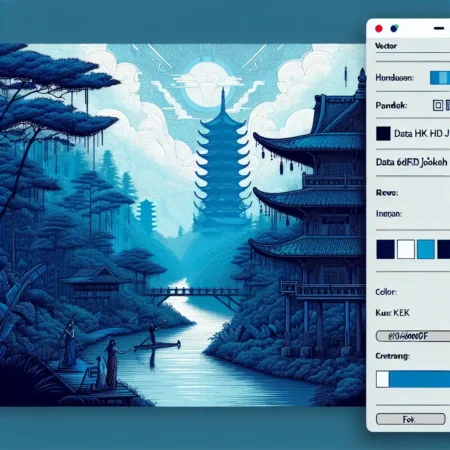
Task: Click the minimize dash in the title bar
Action: point(439,28)
